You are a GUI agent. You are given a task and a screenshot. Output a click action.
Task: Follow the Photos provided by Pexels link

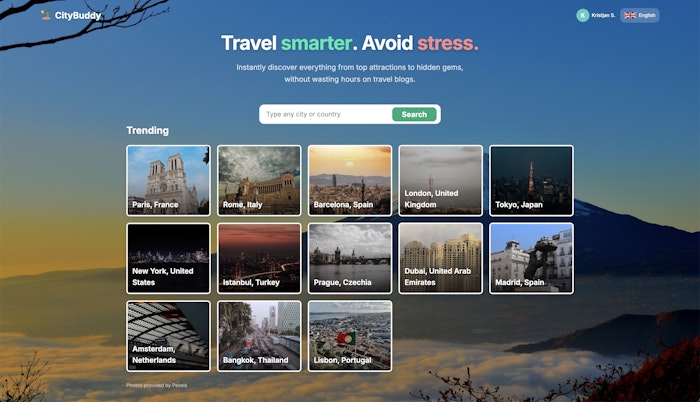pos(157,385)
